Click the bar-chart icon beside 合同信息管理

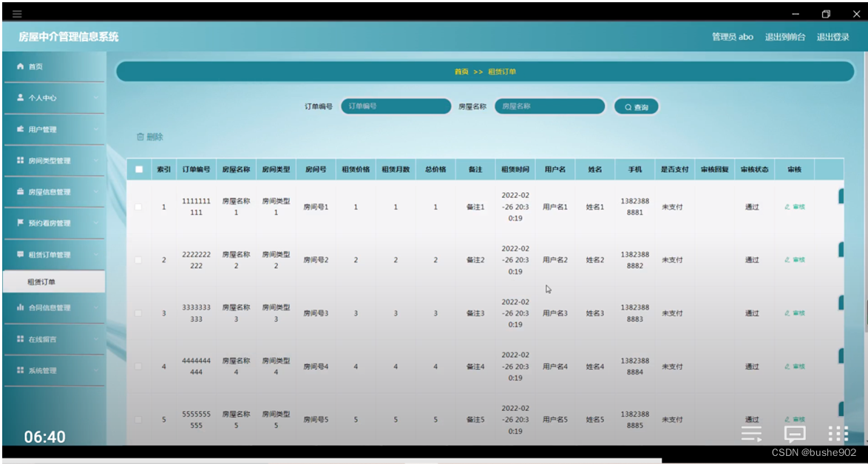point(21,307)
